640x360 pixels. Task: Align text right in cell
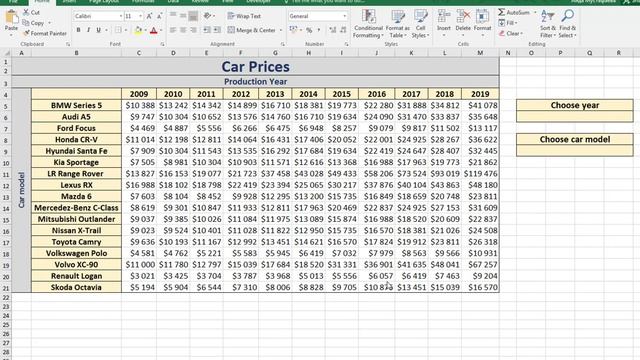pos(193,30)
